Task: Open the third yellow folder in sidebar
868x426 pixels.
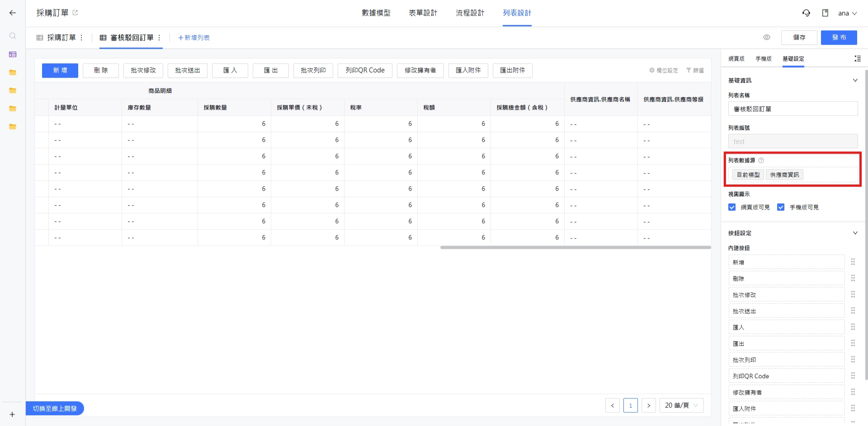Action: point(13,108)
